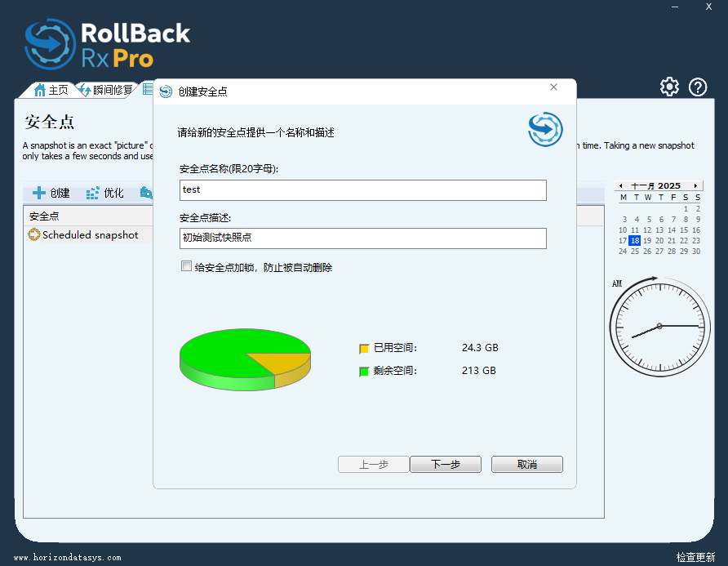Enable the lock snapshot checkbox (给安全点加锁)

(x=187, y=266)
